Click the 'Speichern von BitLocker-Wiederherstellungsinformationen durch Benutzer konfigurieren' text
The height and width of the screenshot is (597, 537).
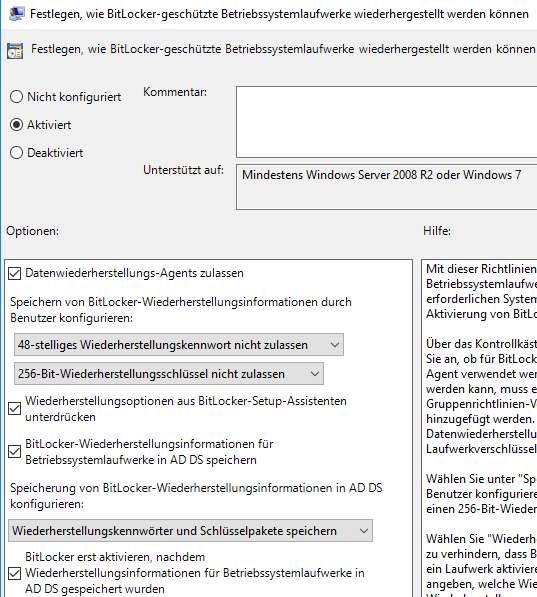coord(181,310)
